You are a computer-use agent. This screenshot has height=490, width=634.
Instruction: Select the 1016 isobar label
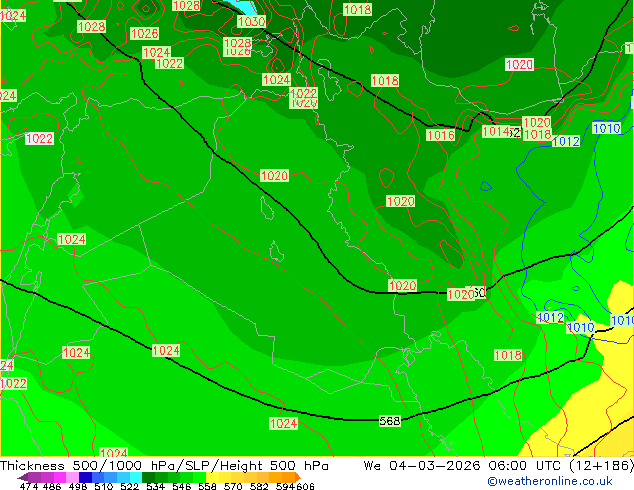[x=440, y=135]
